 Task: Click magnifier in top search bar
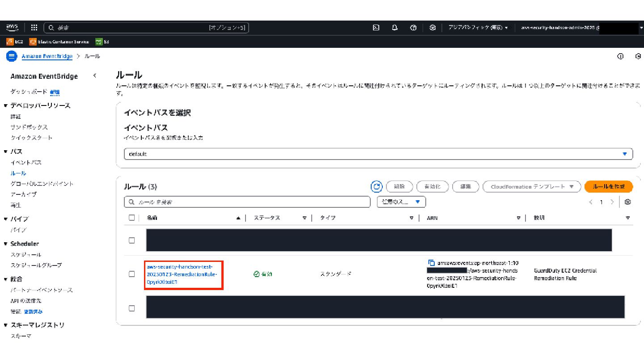[51, 28]
